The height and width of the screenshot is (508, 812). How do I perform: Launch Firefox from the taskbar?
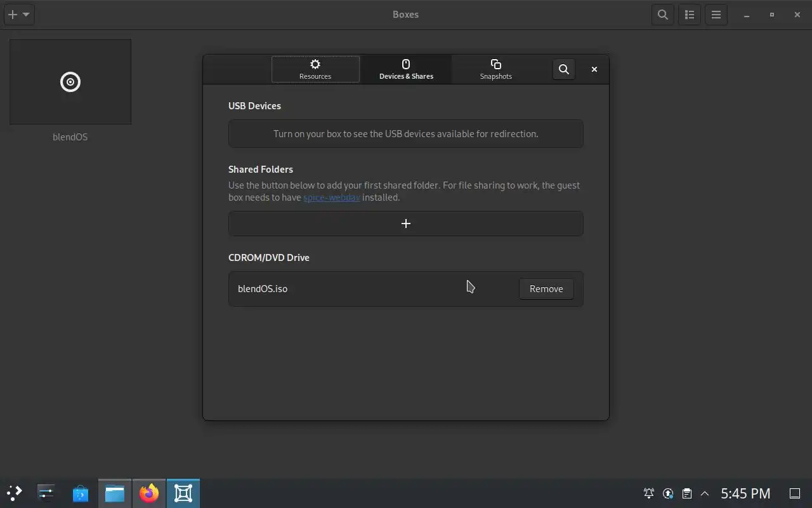click(x=149, y=493)
